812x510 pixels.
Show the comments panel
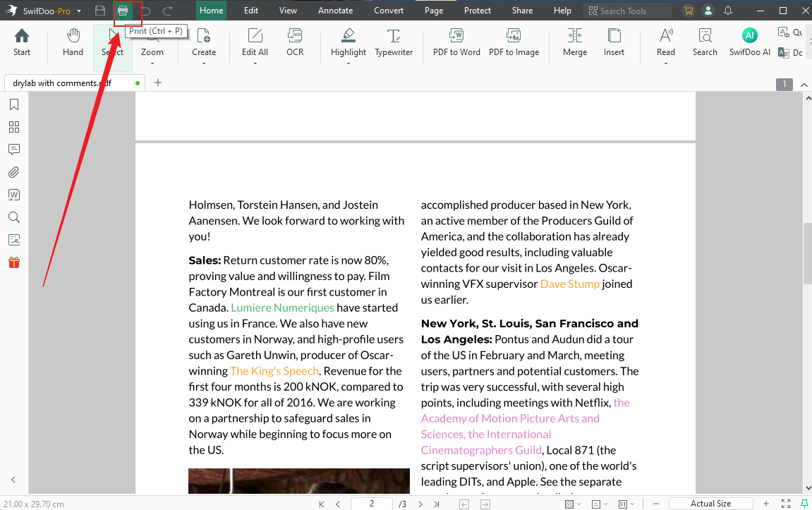(13, 149)
